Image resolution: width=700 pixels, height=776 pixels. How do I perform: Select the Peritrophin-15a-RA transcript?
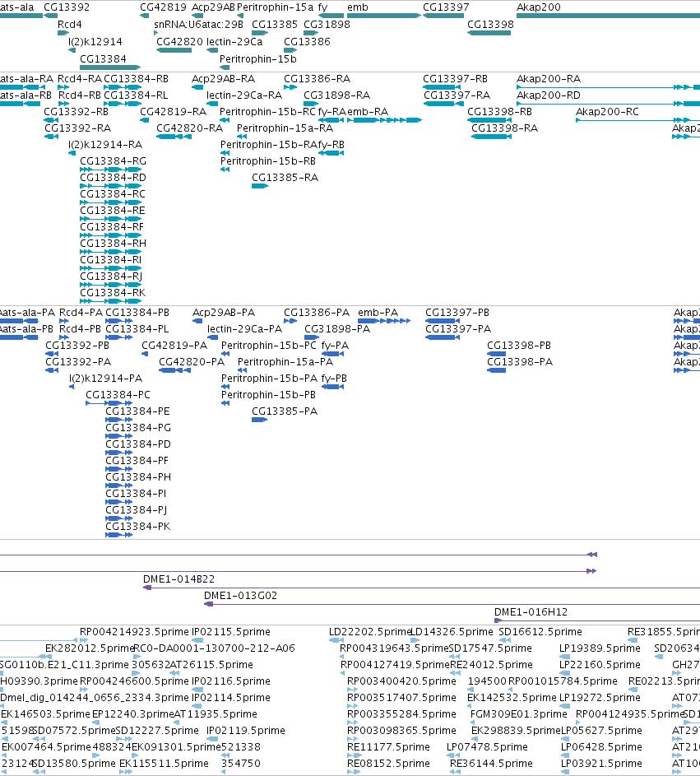[x=241, y=137]
